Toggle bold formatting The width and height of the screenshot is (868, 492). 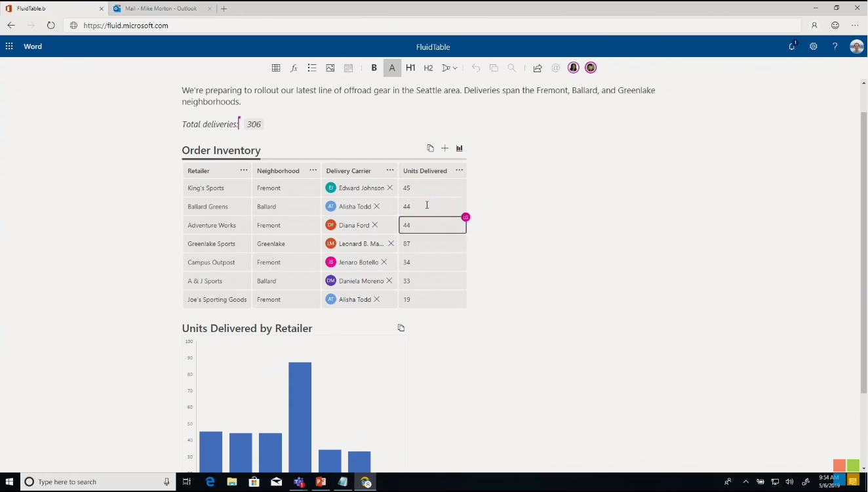(374, 68)
